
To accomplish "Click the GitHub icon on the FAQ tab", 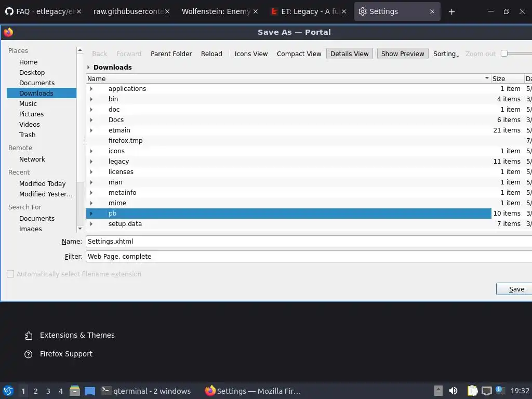I will (x=9, y=11).
